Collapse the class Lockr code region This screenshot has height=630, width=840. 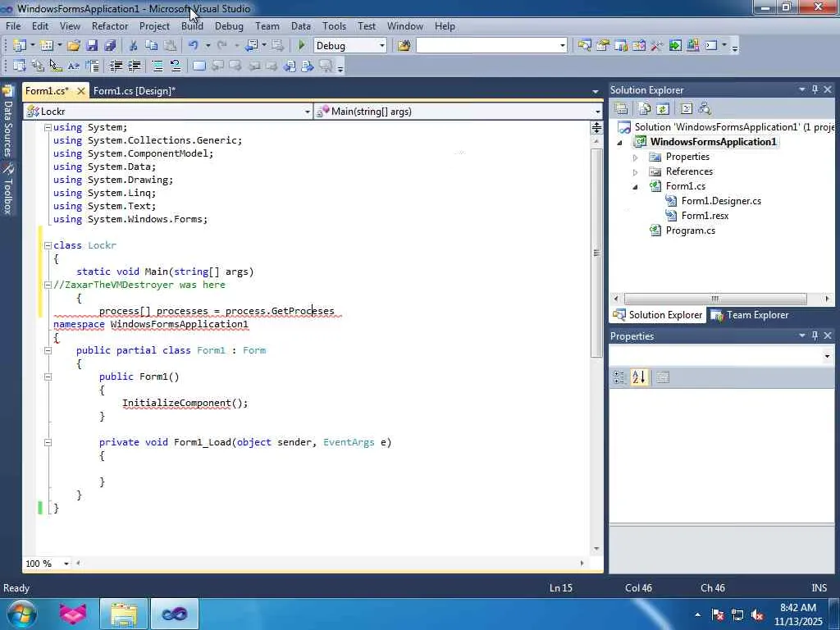(48, 245)
